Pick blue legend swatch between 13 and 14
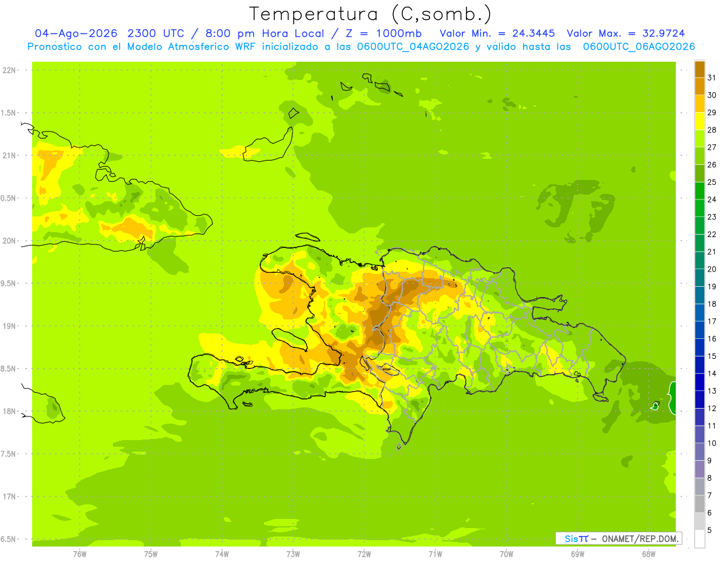This screenshot has width=728, height=562. (699, 383)
